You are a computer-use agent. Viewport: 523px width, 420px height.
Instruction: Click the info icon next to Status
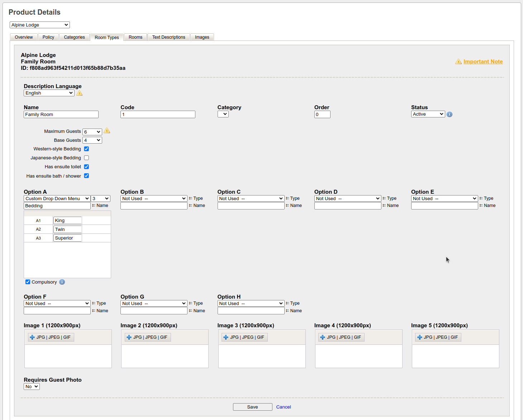(450, 115)
